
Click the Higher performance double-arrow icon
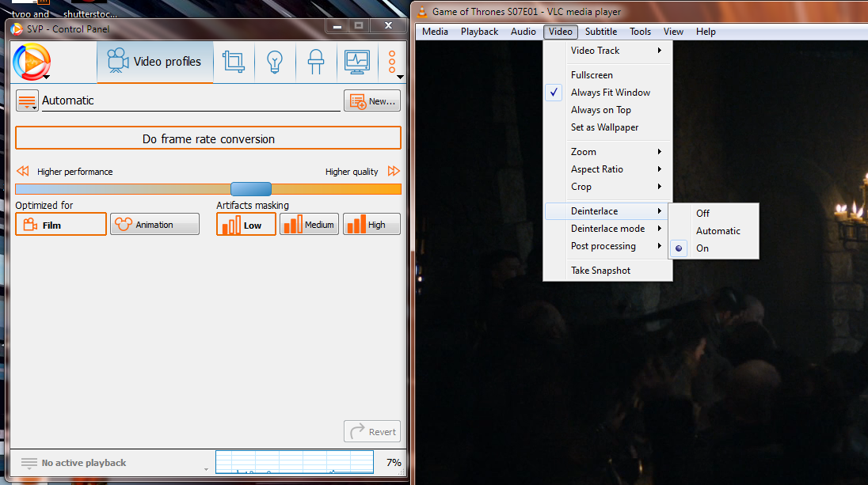pyautogui.click(x=23, y=172)
